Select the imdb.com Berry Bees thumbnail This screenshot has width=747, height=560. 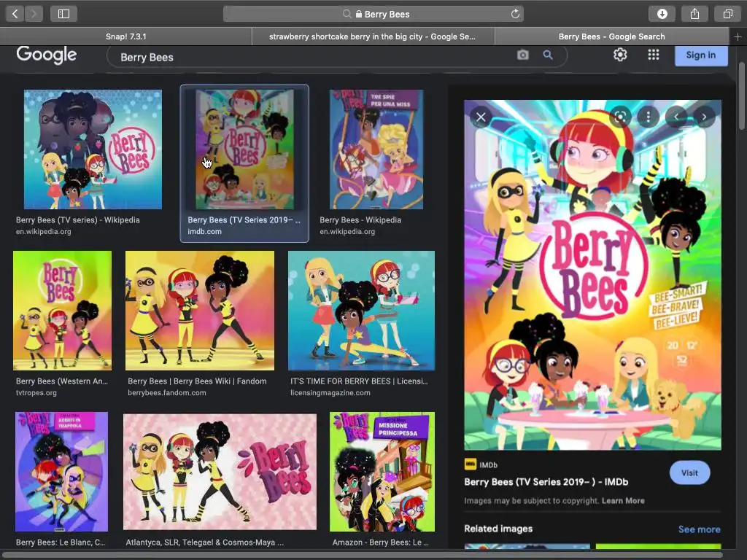click(244, 149)
